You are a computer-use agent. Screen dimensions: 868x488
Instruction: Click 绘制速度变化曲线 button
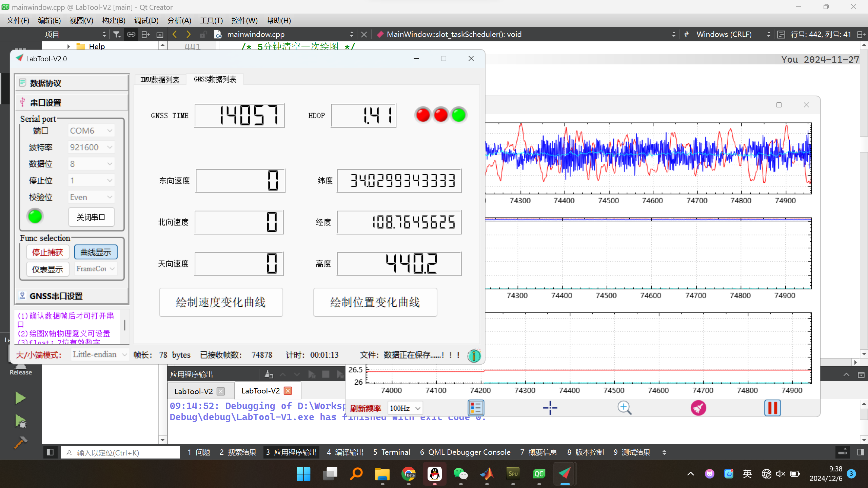click(221, 302)
